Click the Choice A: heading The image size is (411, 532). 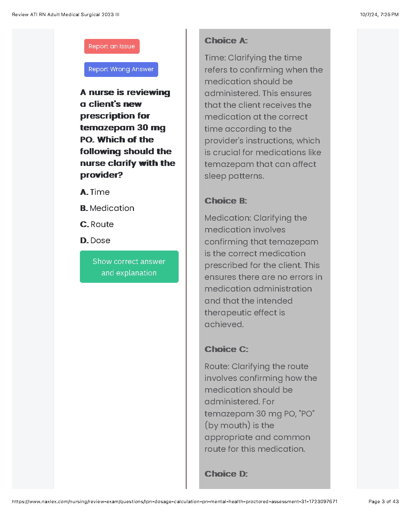(x=226, y=41)
